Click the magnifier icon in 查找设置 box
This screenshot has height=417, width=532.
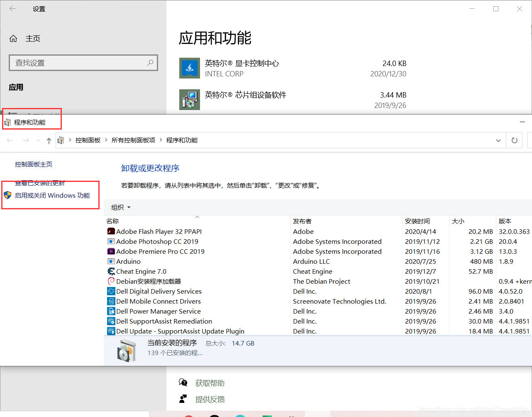pyautogui.click(x=150, y=62)
